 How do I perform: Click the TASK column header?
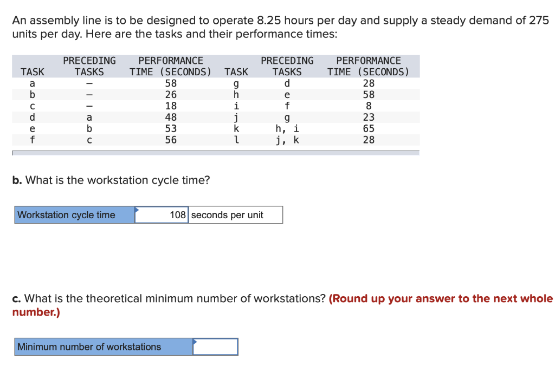pos(33,71)
